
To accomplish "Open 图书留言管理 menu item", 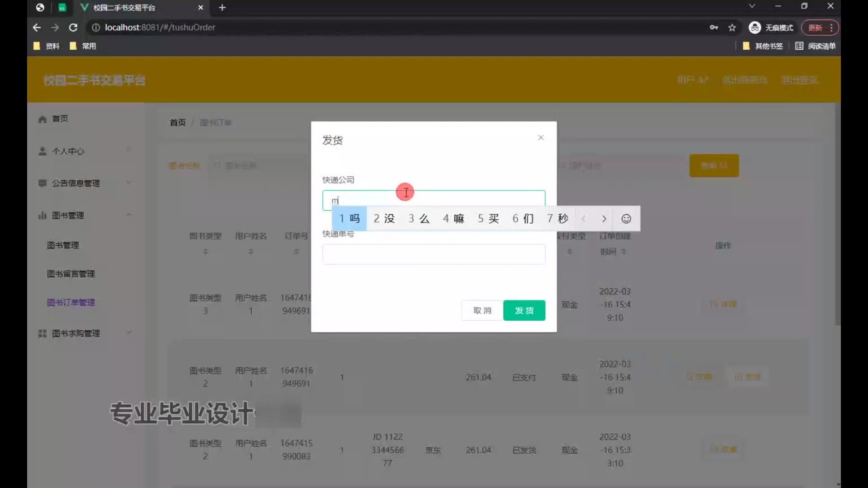I will (x=71, y=274).
